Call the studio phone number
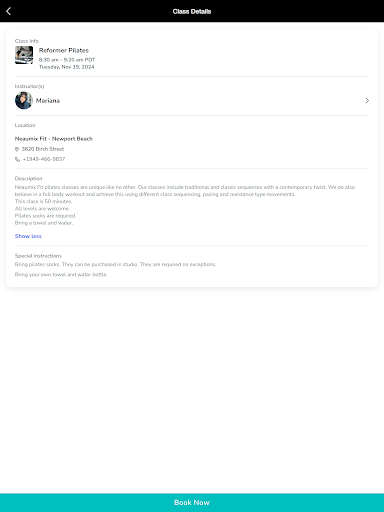 point(44,159)
